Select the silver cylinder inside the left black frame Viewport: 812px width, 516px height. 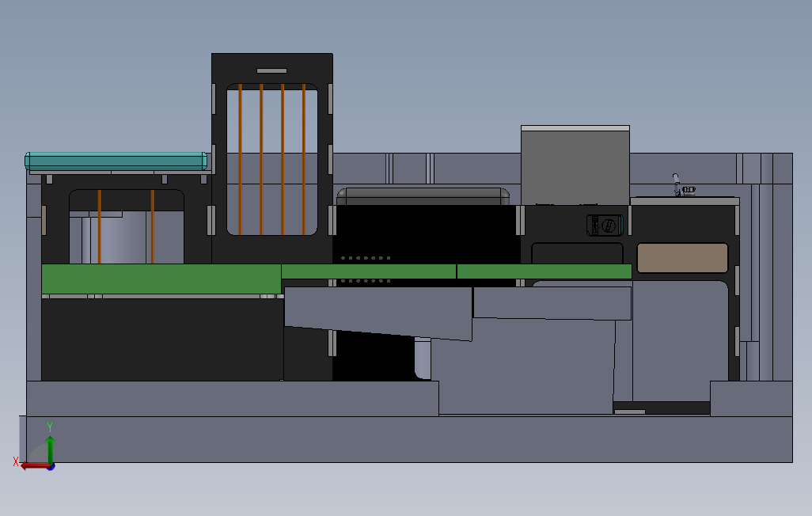pos(119,237)
